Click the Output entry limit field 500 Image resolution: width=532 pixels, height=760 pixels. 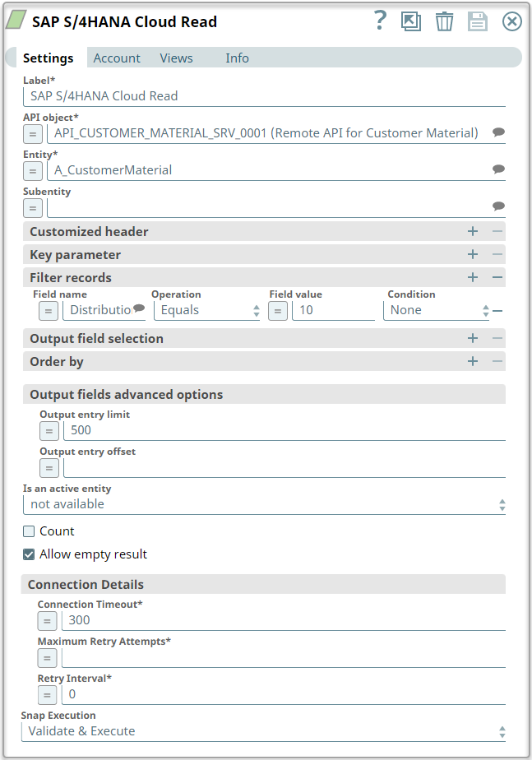point(285,430)
